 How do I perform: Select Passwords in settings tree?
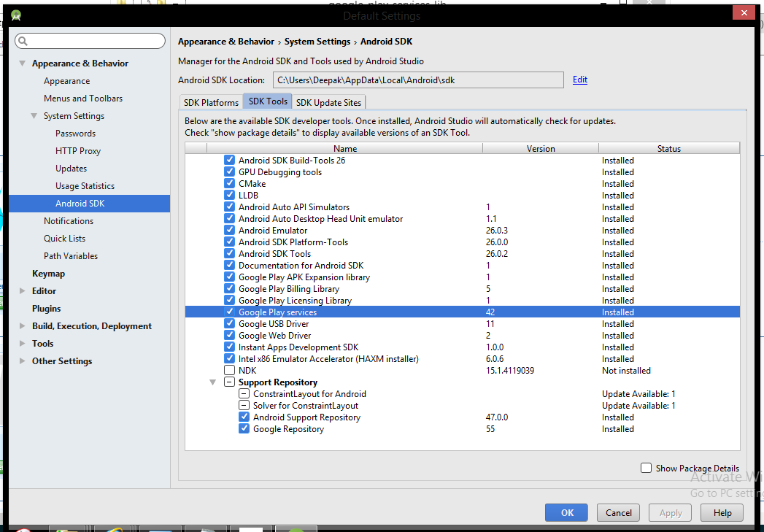click(x=75, y=134)
